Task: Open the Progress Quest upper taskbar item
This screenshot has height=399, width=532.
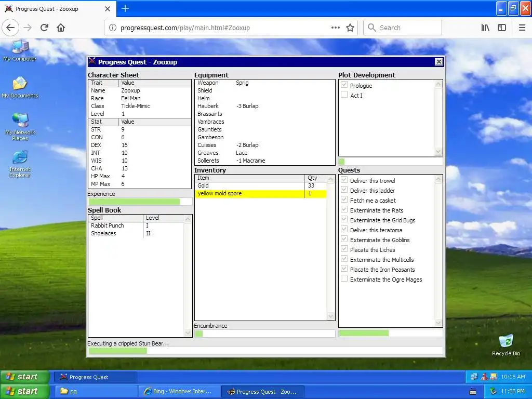Action: [x=96, y=377]
